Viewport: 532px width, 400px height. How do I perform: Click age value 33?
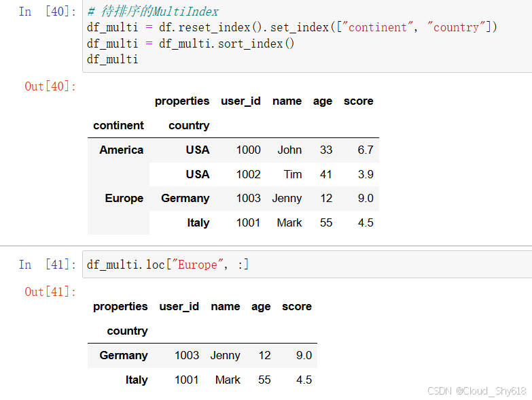coord(326,150)
